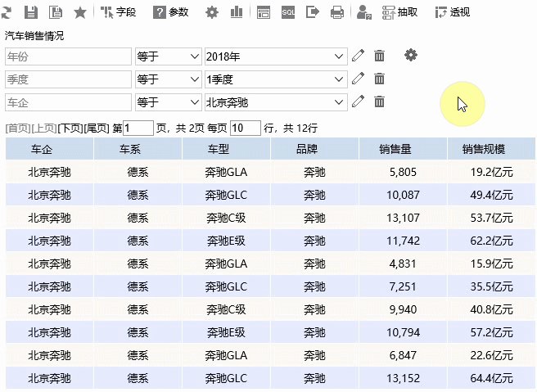Open the 参数 parameters button
Screen dimensions: 537x392
coord(170,12)
